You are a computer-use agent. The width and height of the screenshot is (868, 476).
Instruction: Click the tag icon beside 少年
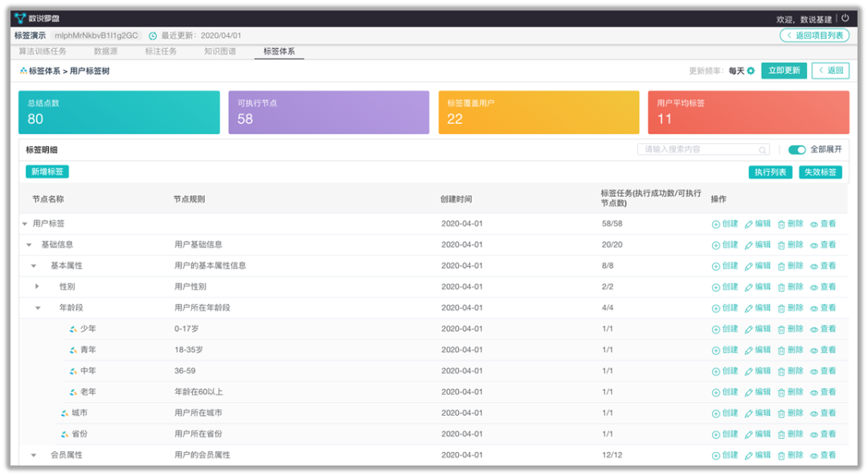pos(73,329)
